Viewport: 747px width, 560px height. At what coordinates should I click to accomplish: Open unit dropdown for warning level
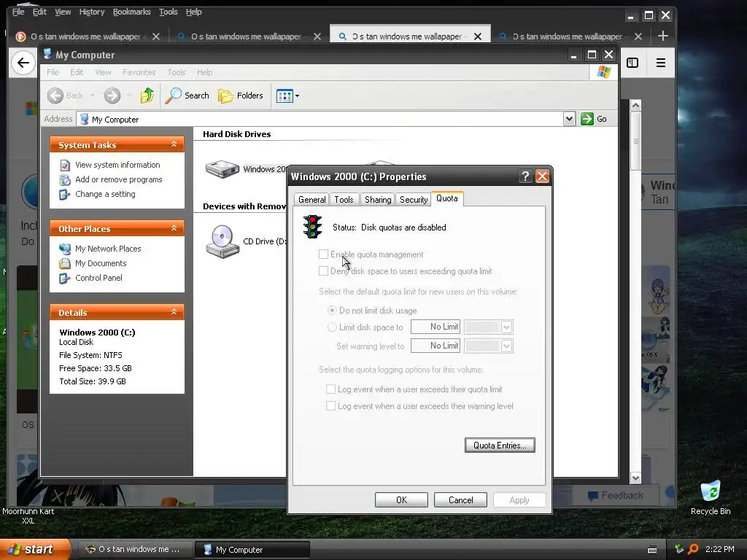coord(506,346)
